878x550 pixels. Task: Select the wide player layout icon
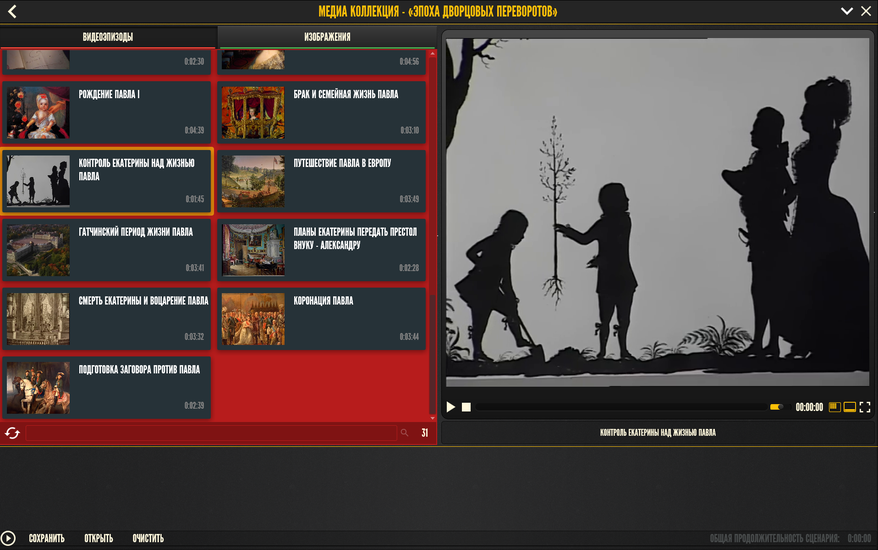pyautogui.click(x=850, y=407)
